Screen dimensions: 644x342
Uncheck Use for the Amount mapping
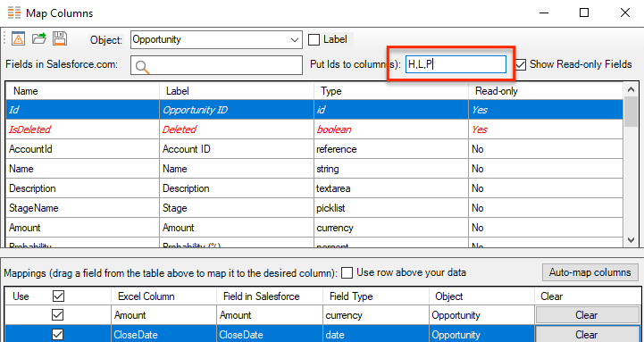coord(57,315)
